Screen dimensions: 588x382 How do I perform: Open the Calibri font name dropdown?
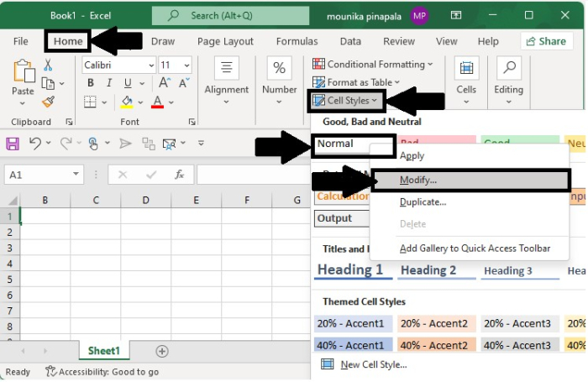pyautogui.click(x=151, y=65)
